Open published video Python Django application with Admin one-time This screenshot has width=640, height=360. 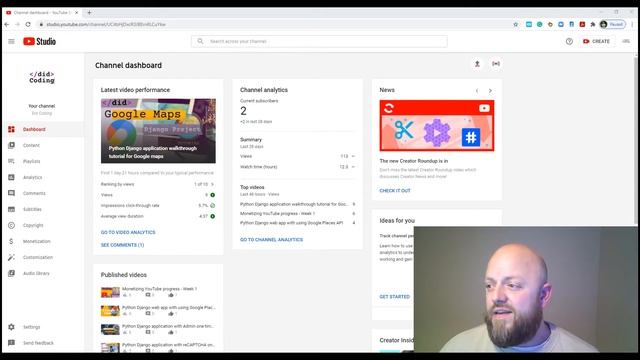coord(168,326)
